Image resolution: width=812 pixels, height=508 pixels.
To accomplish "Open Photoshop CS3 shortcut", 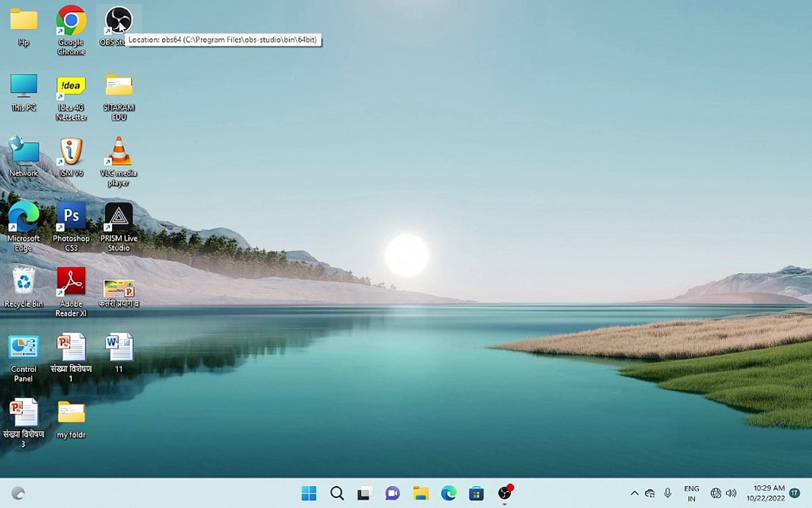I will [71, 216].
